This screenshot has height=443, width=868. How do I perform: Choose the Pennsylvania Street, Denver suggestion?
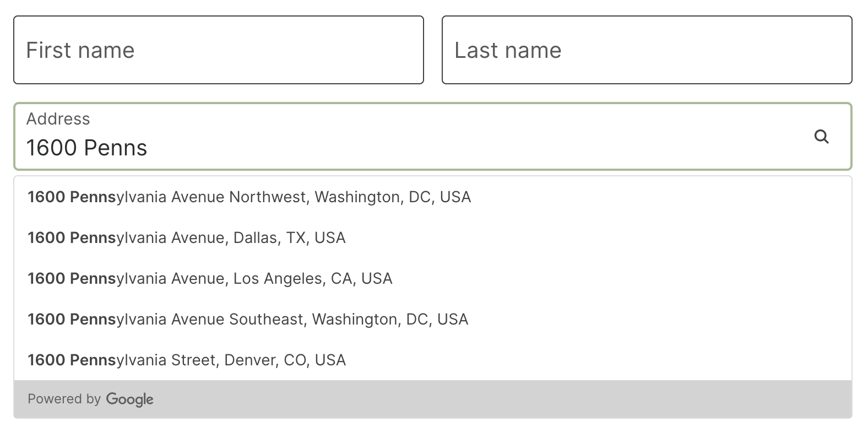(187, 360)
